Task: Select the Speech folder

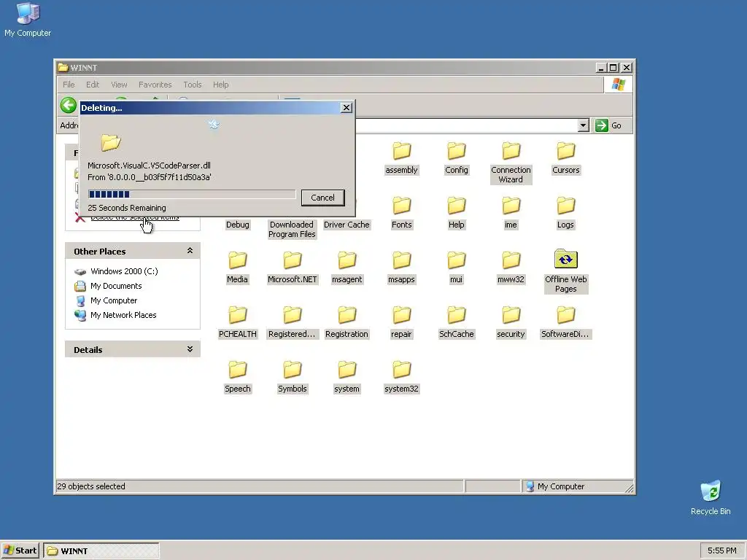Action: click(x=238, y=377)
